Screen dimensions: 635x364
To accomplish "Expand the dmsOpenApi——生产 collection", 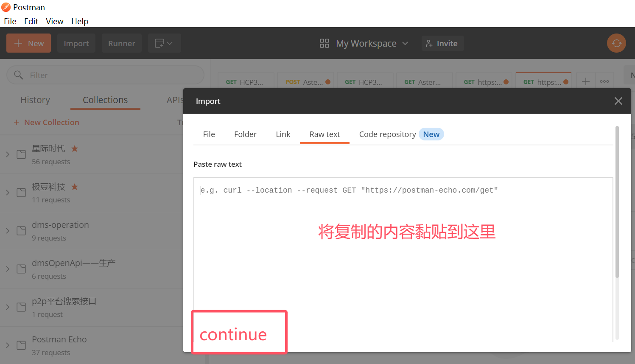I will [8, 269].
